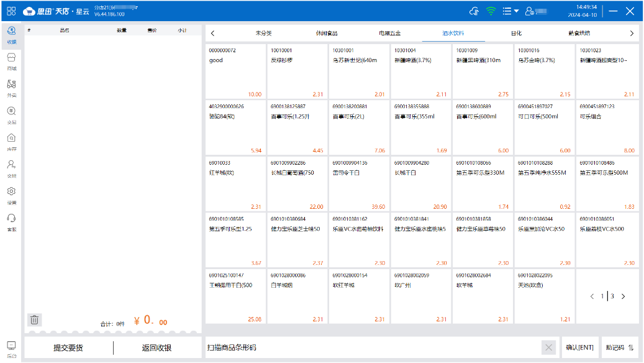Viewport: 644px width, 363px height.
Task: Click the four-squares app grid icon
Action: tap(11, 11)
